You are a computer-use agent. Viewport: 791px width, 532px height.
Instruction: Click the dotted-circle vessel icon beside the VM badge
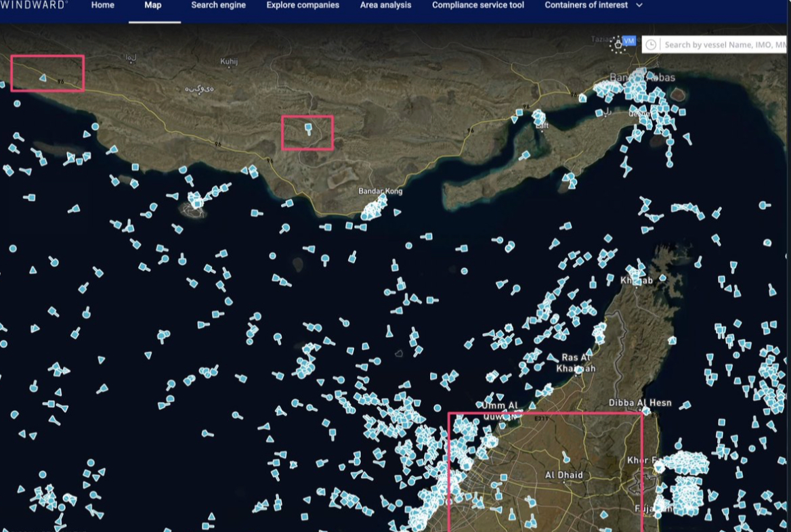click(617, 45)
